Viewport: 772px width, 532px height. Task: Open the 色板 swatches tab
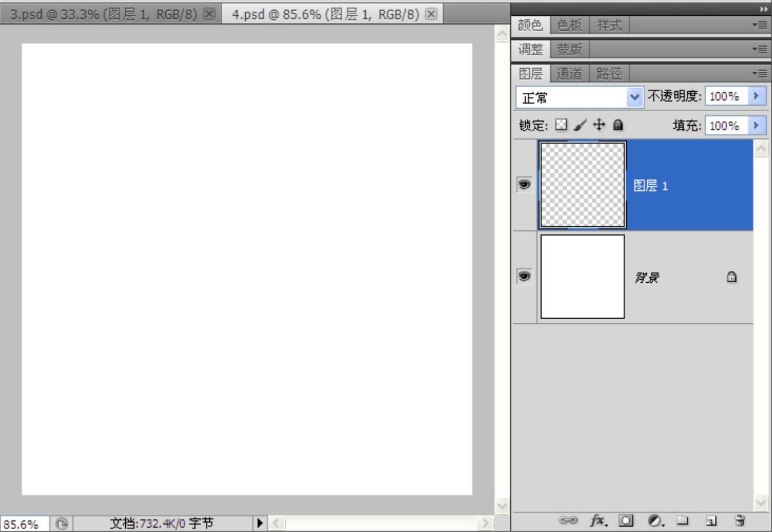coord(569,25)
